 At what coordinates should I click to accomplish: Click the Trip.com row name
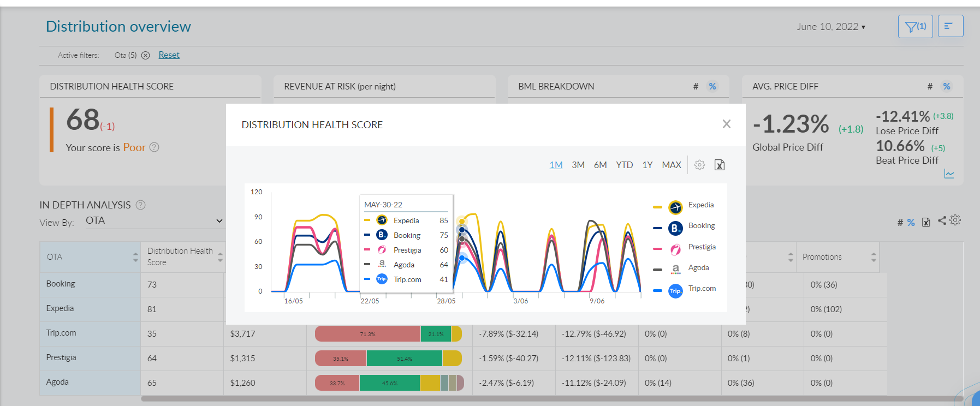[x=61, y=333]
